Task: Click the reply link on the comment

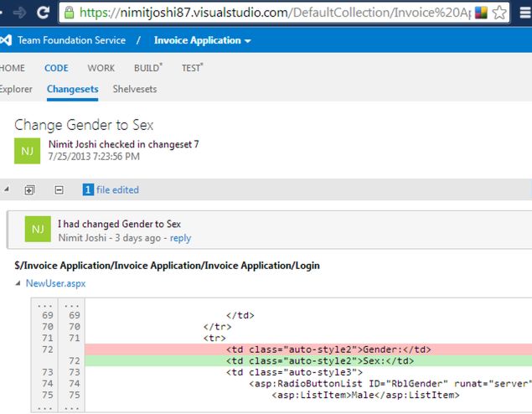Action: point(180,238)
